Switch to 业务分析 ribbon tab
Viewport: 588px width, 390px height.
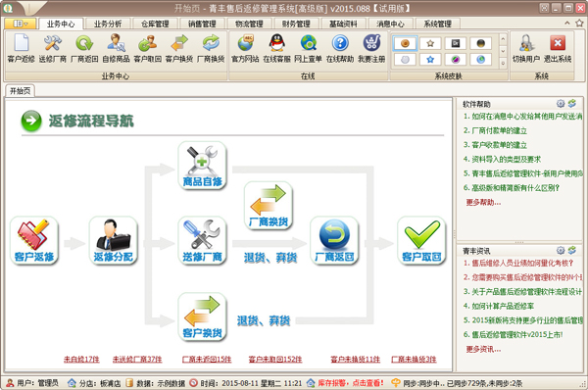tap(108, 24)
